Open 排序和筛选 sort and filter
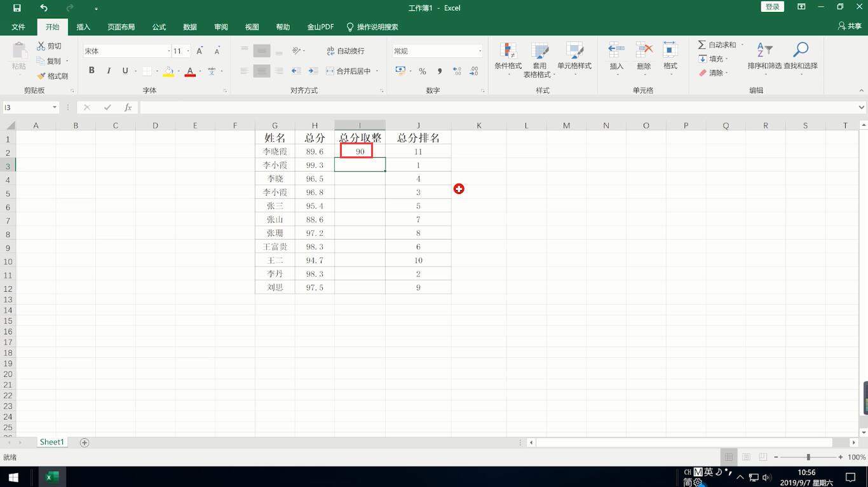Screen dimensions: 868x487 (764, 60)
